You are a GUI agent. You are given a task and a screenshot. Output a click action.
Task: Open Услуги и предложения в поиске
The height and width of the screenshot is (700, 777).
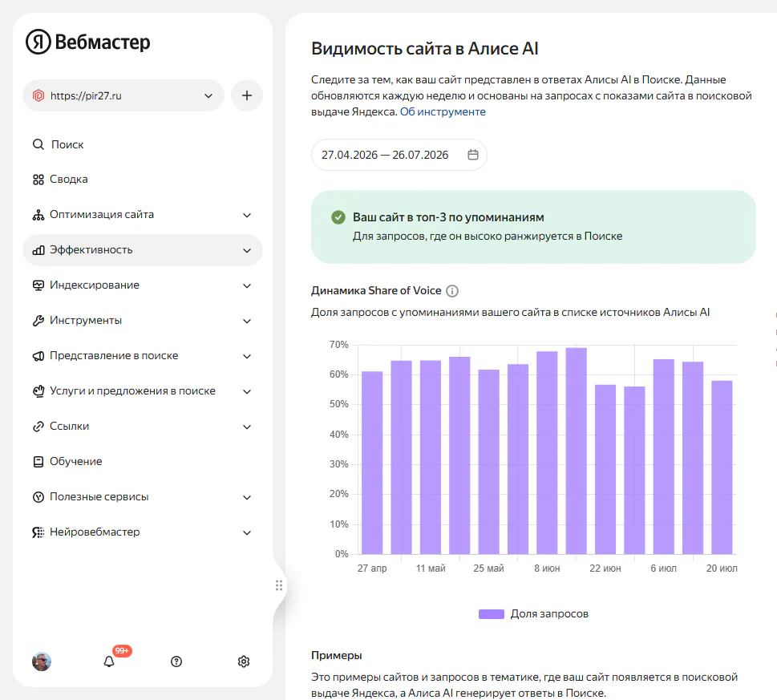tap(143, 390)
